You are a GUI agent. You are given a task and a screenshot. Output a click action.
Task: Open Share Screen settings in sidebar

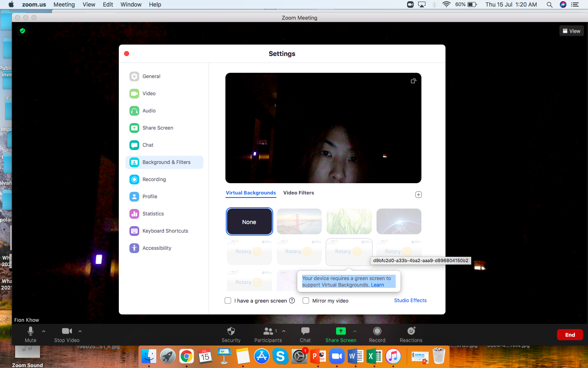point(164,128)
